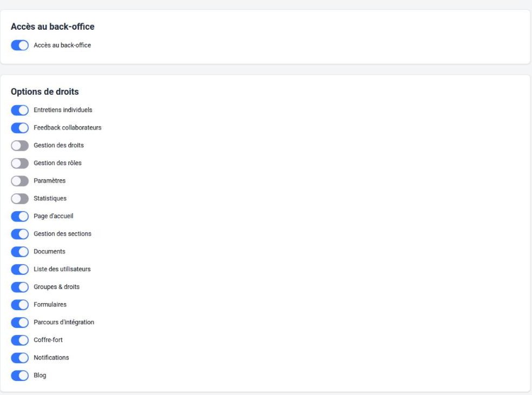Disable Parcours d'intégration toggle
The image size is (532, 395).
19,322
